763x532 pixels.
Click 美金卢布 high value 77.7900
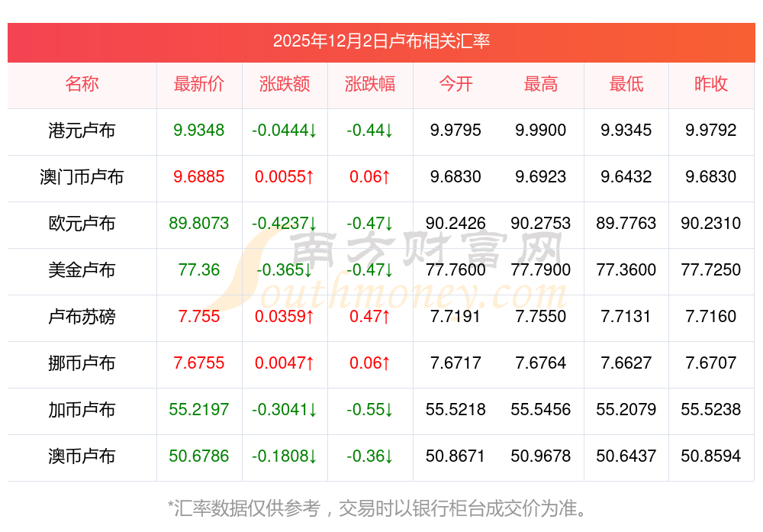click(x=541, y=269)
